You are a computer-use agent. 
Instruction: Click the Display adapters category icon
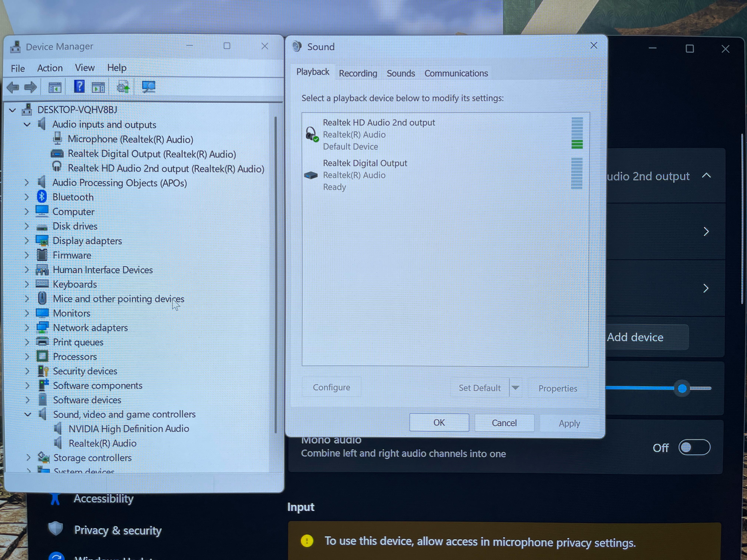click(42, 240)
